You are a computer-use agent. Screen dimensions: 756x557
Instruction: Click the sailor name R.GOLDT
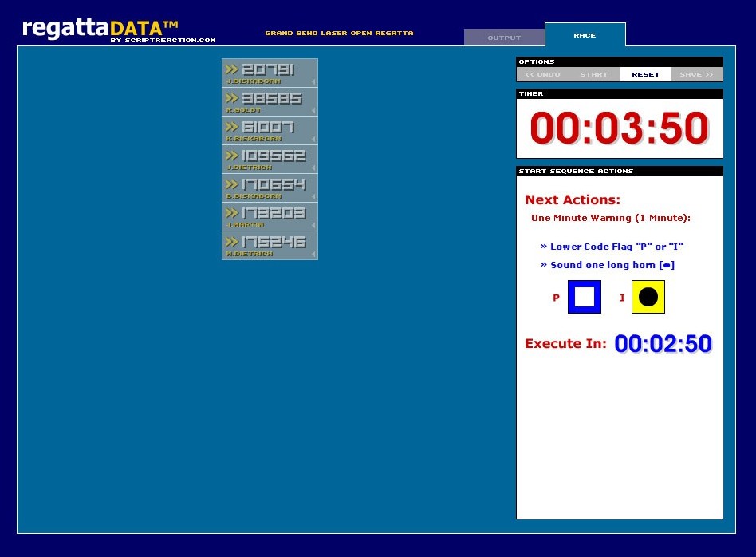(244, 110)
